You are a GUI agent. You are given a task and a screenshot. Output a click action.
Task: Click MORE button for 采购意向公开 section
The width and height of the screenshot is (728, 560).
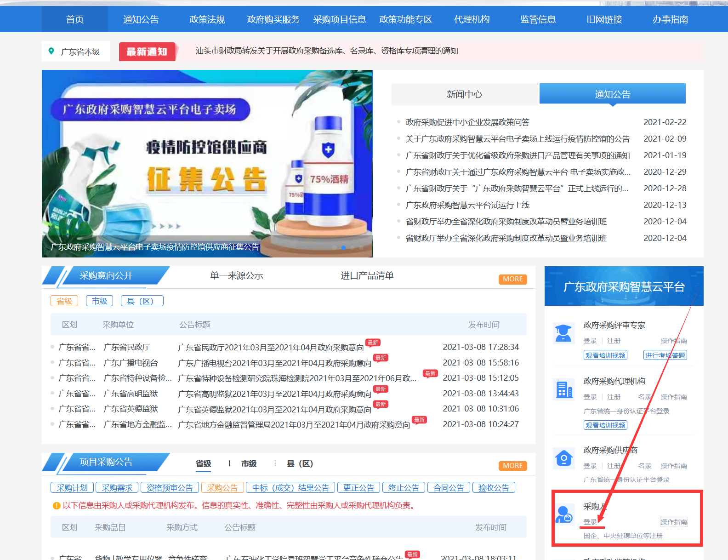[512, 279]
